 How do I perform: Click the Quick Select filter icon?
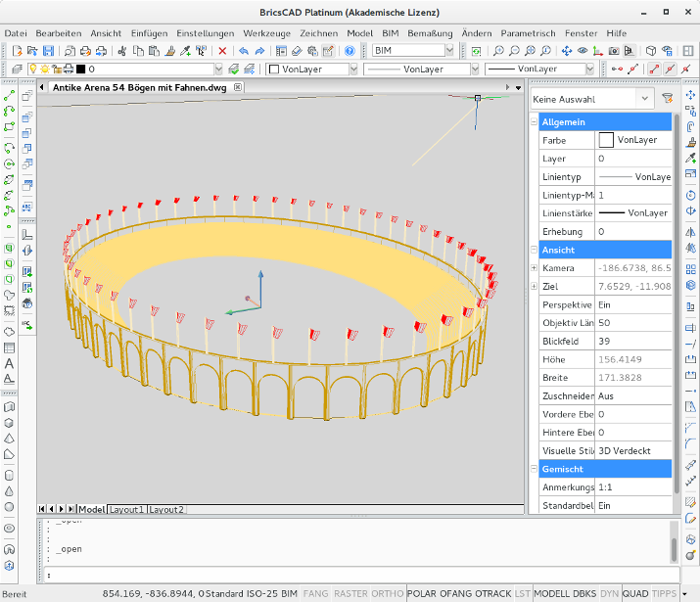tap(668, 99)
